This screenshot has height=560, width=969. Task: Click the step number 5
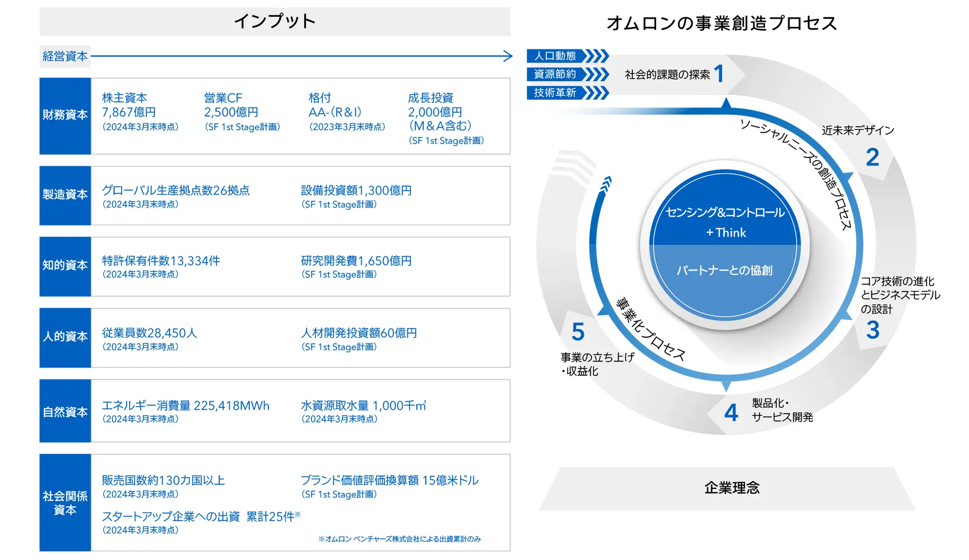(578, 332)
